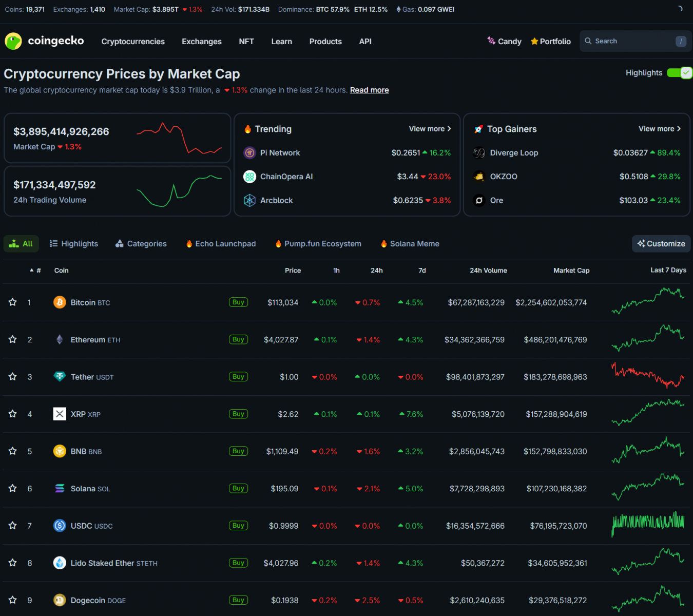Viewport: 693px width, 616px height.
Task: Click the Candy rewards icon
Action: point(491,41)
